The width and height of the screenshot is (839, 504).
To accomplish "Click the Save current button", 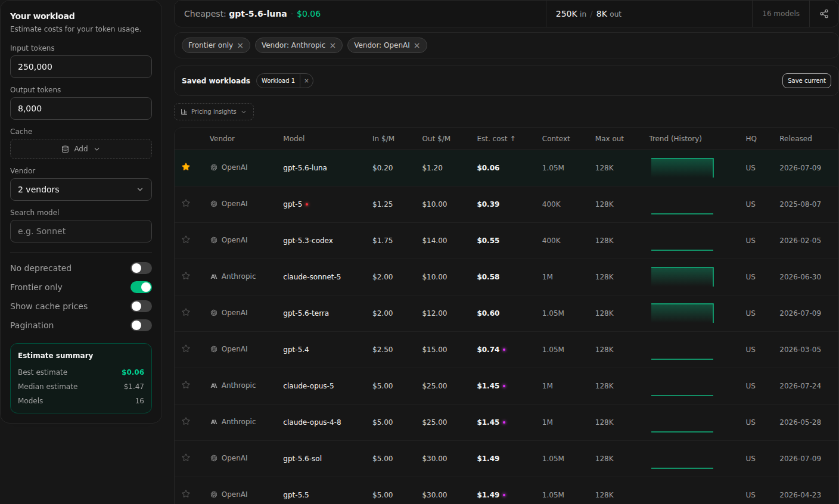I will 807,80.
